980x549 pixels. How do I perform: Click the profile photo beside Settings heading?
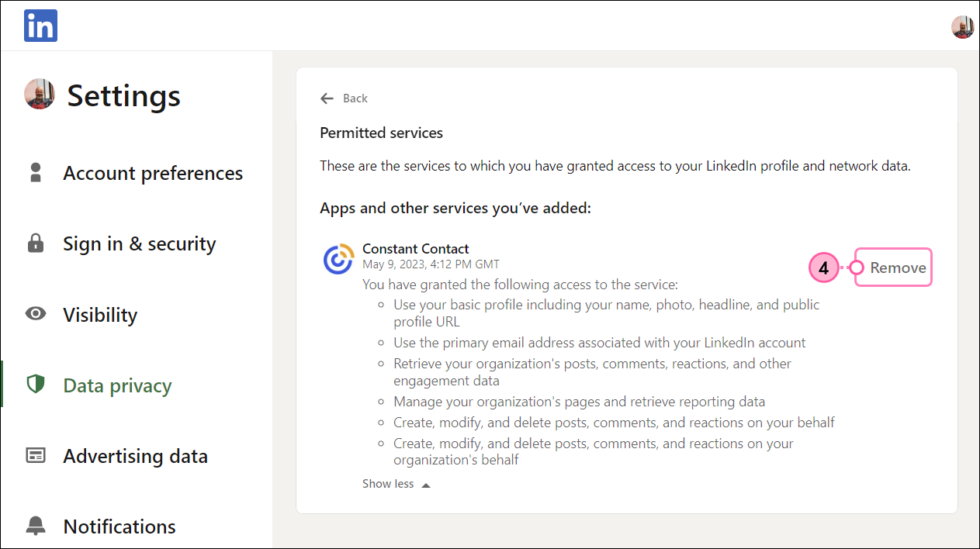40,94
